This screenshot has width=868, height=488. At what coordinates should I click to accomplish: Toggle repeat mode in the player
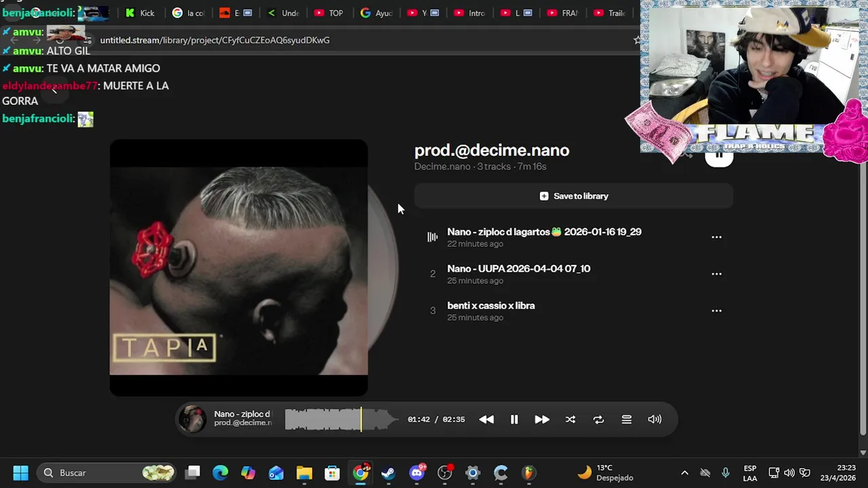click(598, 420)
